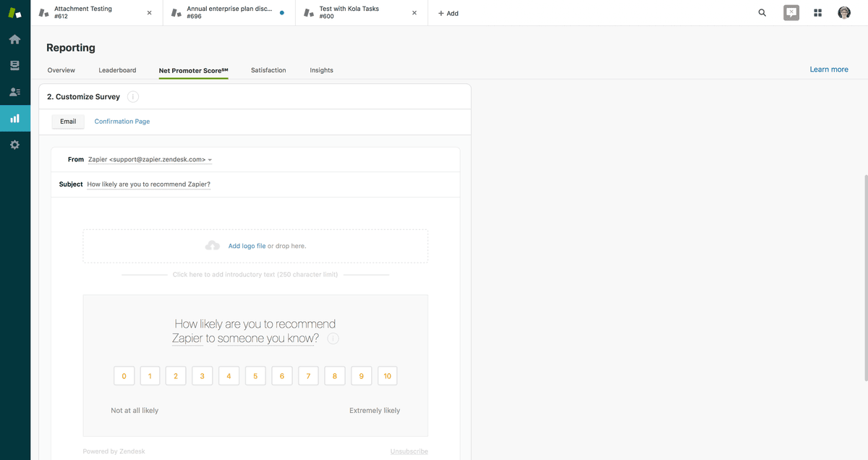Select rating score 3

(x=203, y=376)
